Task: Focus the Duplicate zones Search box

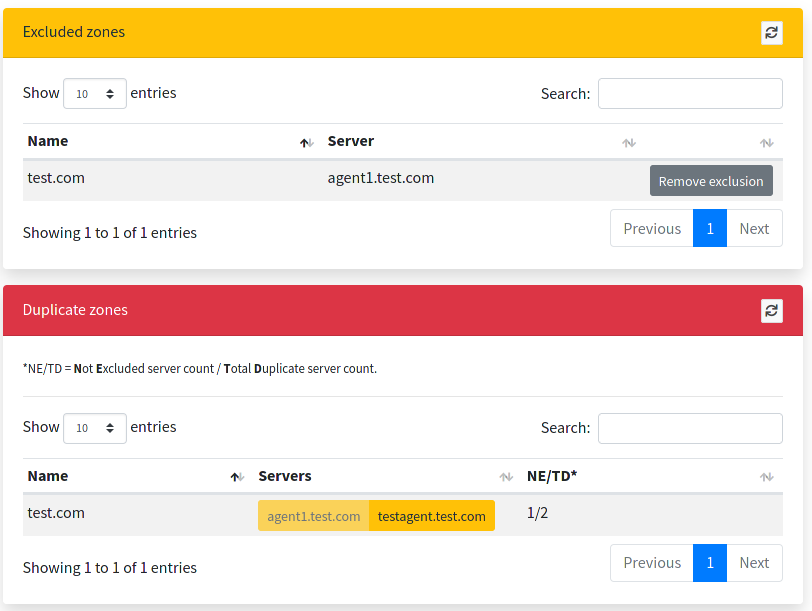Action: [x=690, y=427]
